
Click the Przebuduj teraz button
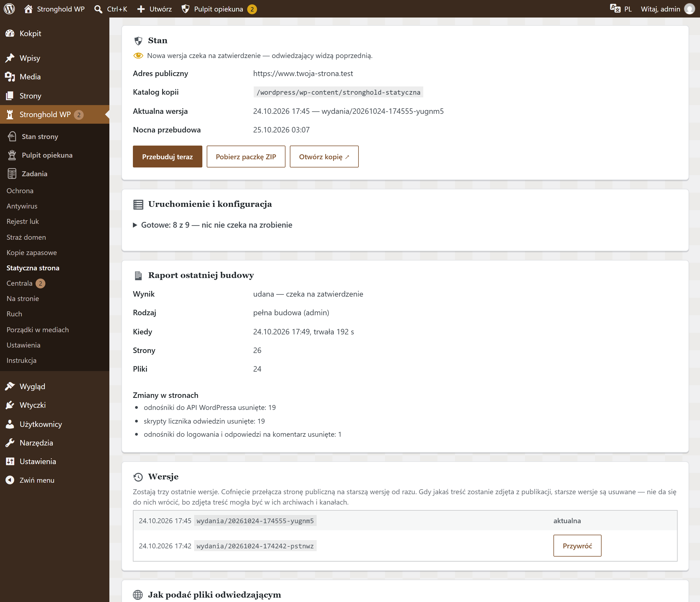point(168,157)
